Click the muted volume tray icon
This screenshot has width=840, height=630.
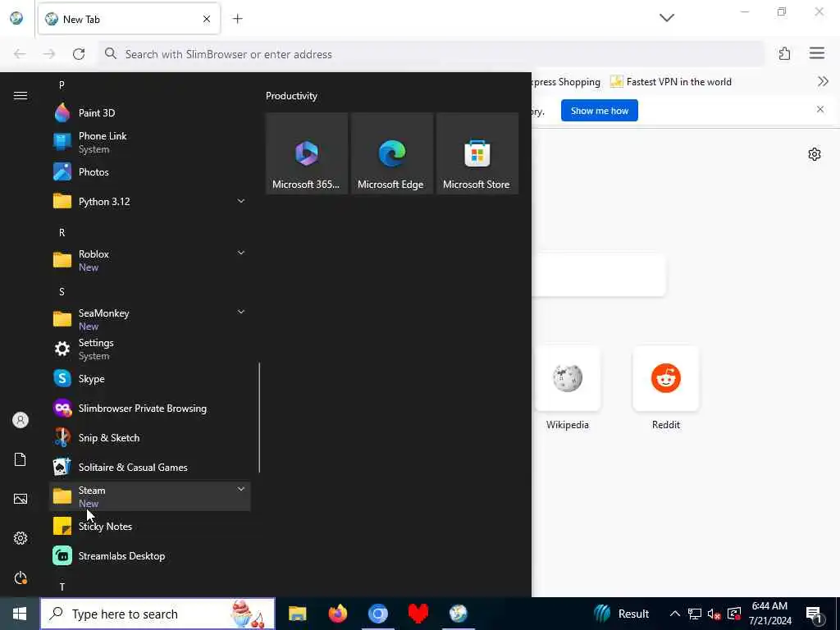[714, 614]
